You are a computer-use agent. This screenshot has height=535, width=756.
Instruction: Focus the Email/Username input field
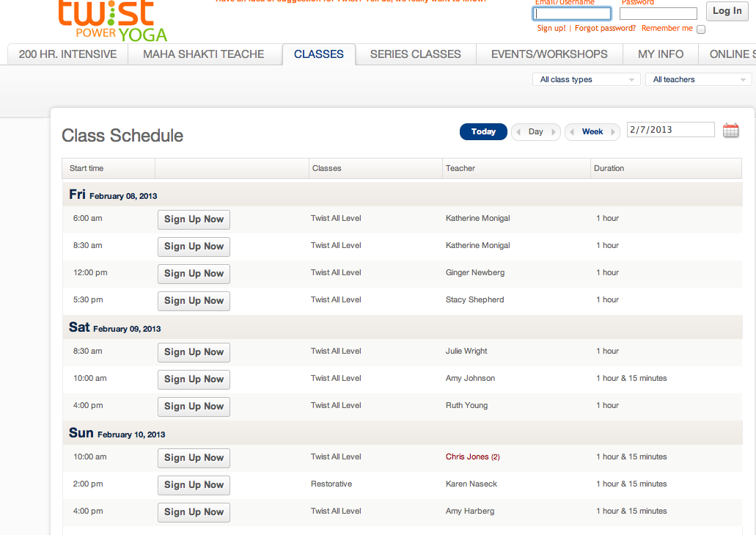click(572, 13)
